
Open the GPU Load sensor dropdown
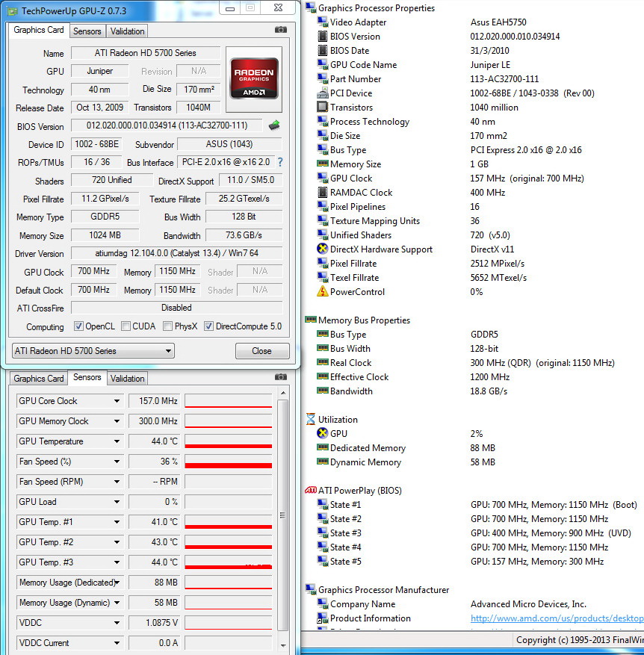[x=117, y=502]
